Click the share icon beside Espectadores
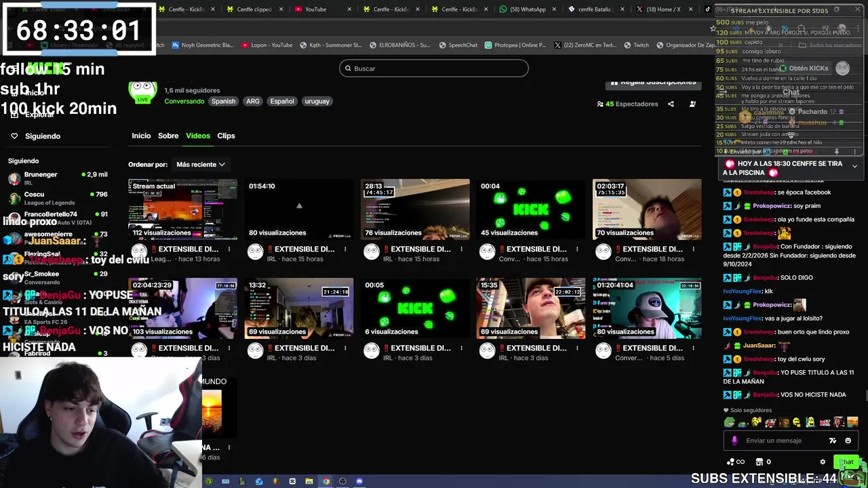This screenshot has height=488, width=868. pos(671,104)
